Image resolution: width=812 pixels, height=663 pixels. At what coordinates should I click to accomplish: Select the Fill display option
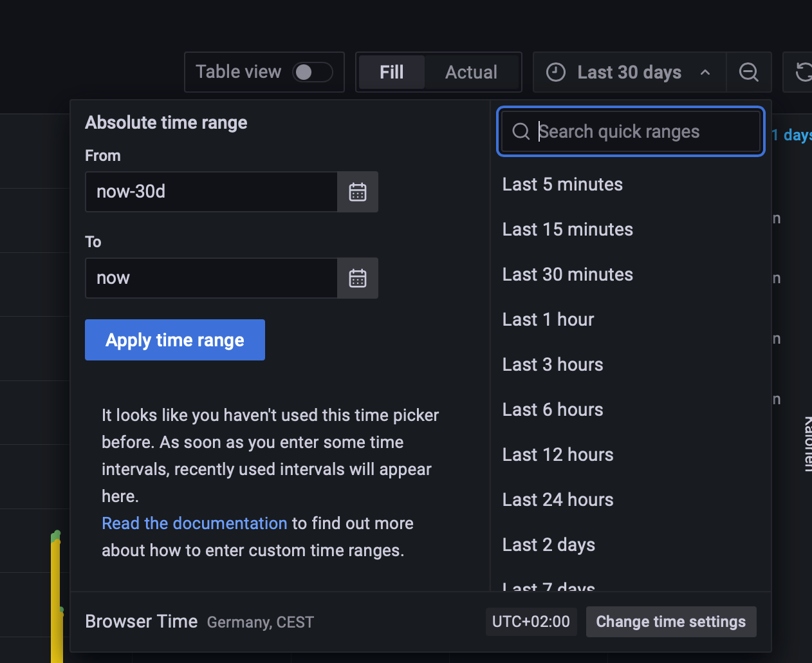391,72
